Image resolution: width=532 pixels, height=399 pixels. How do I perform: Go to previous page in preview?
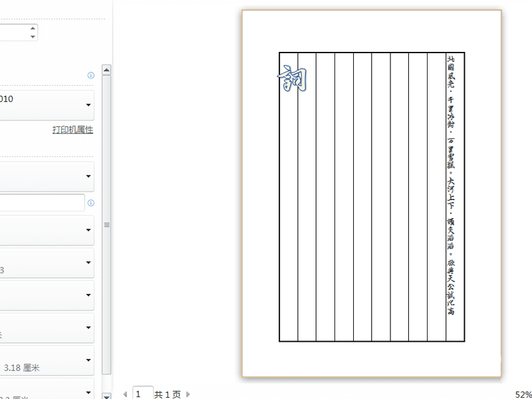(125, 394)
